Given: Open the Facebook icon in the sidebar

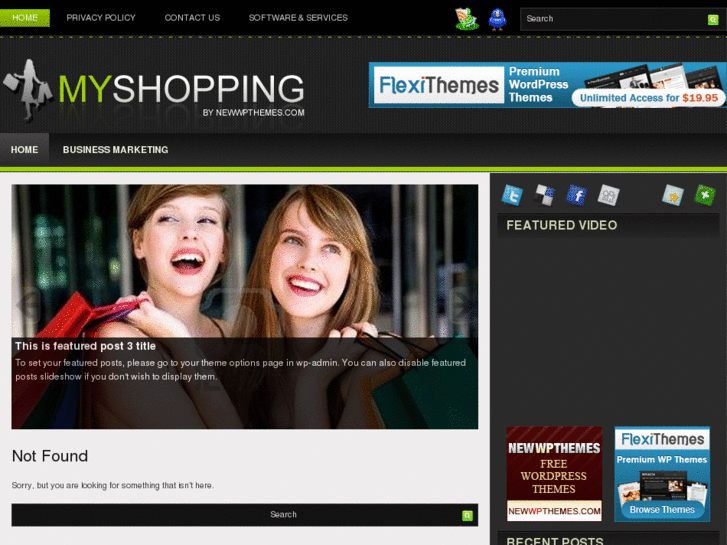Looking at the screenshot, I should 576,195.
